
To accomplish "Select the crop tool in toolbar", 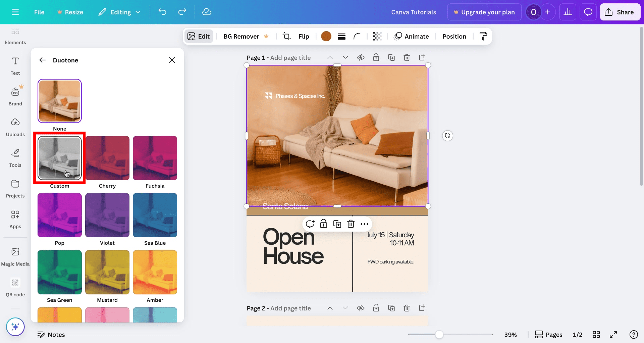I will click(x=286, y=36).
